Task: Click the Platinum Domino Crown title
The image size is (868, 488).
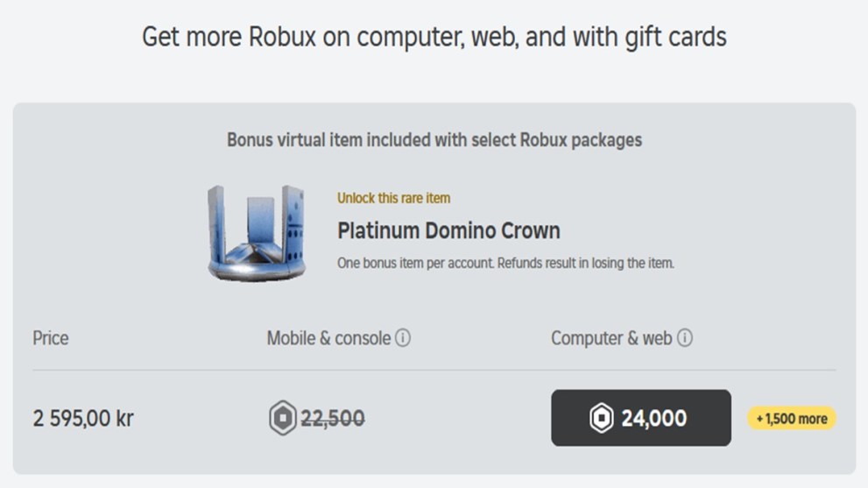Action: pos(448,231)
